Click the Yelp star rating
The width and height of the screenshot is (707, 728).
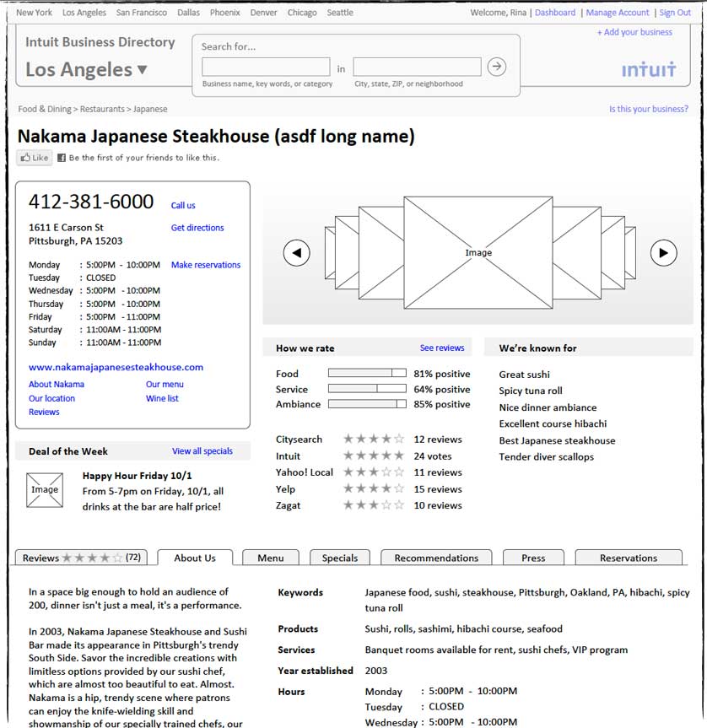374,488
